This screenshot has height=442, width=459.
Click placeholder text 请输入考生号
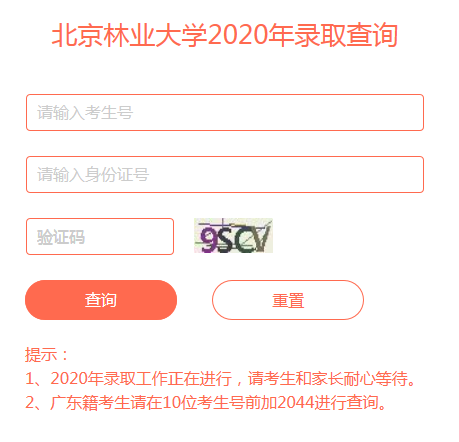pyautogui.click(x=85, y=113)
